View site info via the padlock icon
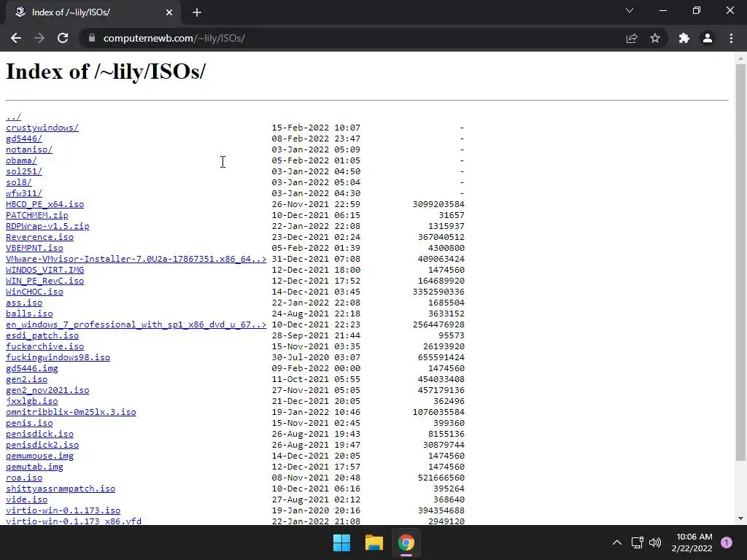Image resolution: width=747 pixels, height=560 pixels. [x=92, y=38]
